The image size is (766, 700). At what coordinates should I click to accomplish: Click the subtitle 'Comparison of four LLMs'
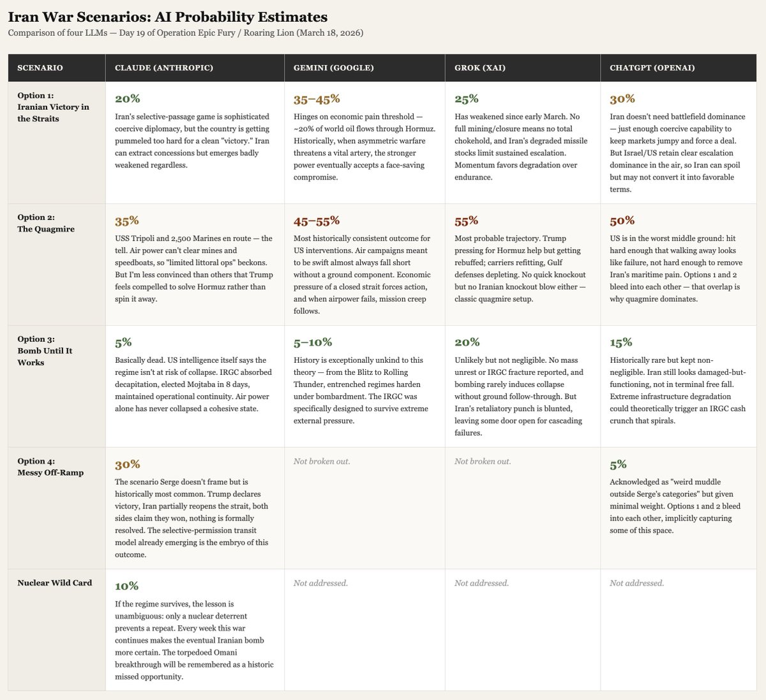pos(59,33)
